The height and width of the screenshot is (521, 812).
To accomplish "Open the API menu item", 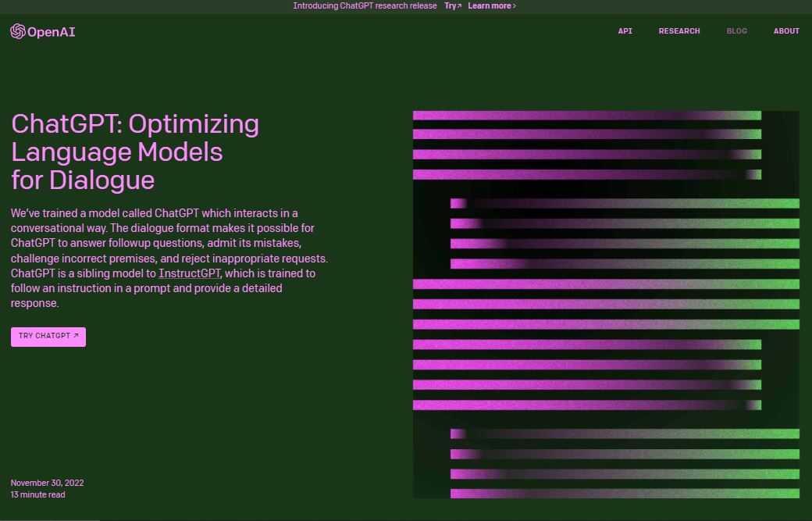I will [x=625, y=31].
